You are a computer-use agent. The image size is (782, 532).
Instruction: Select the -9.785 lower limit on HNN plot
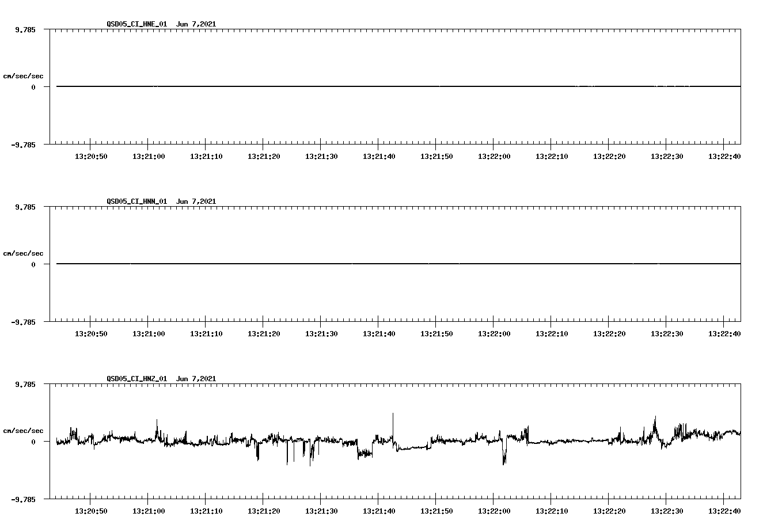(x=24, y=322)
